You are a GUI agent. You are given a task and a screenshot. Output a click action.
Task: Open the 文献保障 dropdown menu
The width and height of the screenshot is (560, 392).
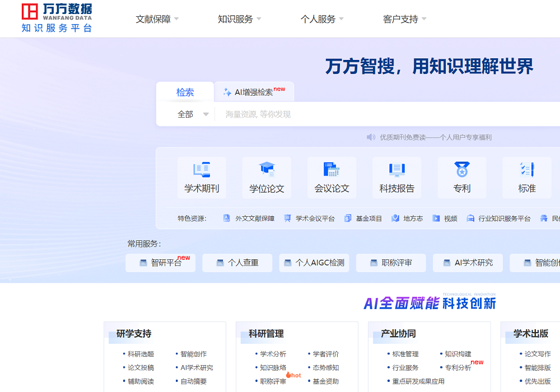point(155,18)
